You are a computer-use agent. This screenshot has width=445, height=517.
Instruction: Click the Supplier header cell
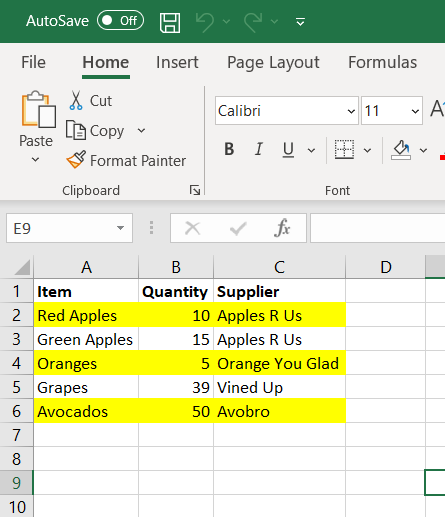pyautogui.click(x=279, y=291)
